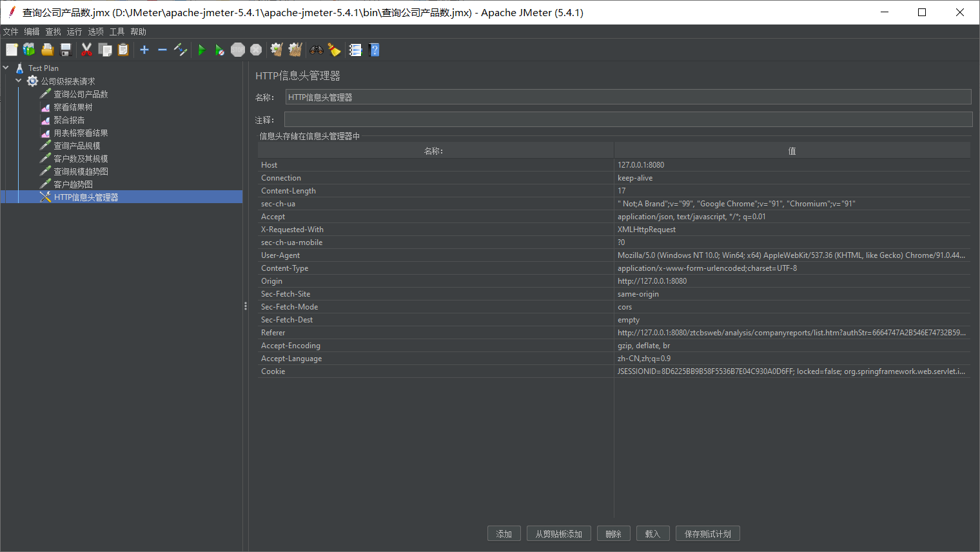Click the Open folder icon

tap(47, 50)
